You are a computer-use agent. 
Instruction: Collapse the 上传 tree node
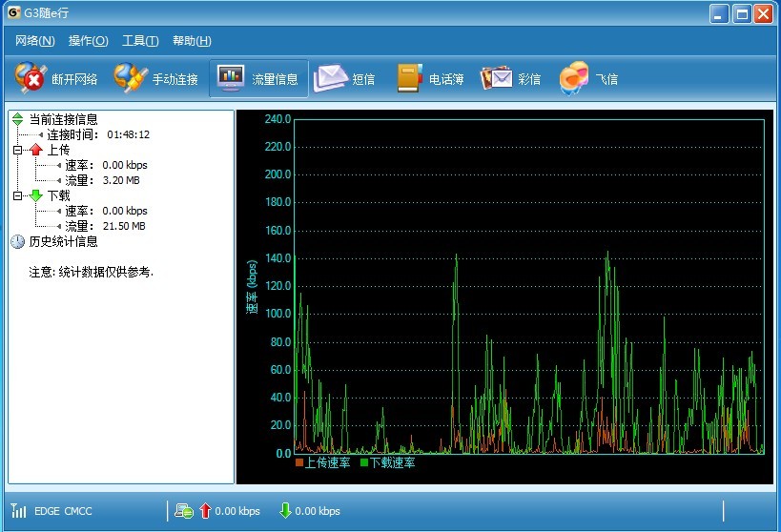17,150
